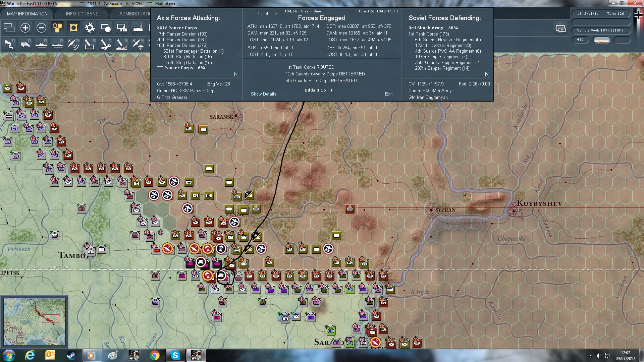Select F5 air recon mode
The height and width of the screenshot is (362, 644).
pyautogui.click(x=73, y=44)
